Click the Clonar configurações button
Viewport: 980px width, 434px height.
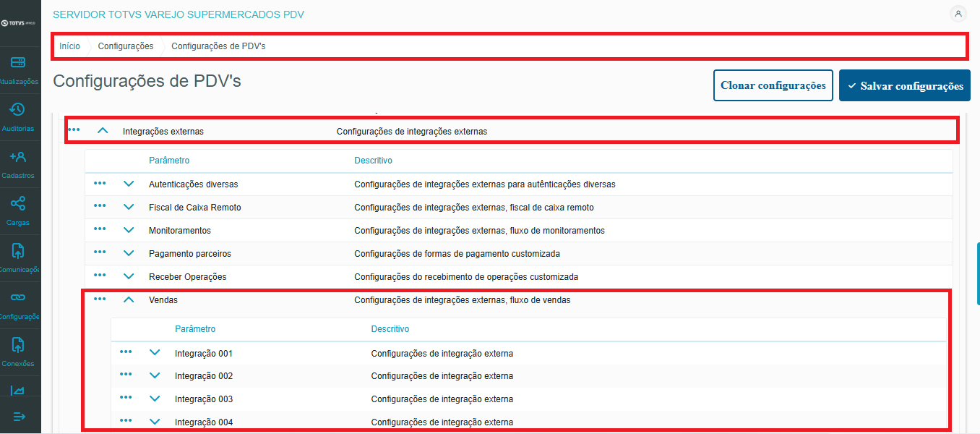click(x=773, y=85)
